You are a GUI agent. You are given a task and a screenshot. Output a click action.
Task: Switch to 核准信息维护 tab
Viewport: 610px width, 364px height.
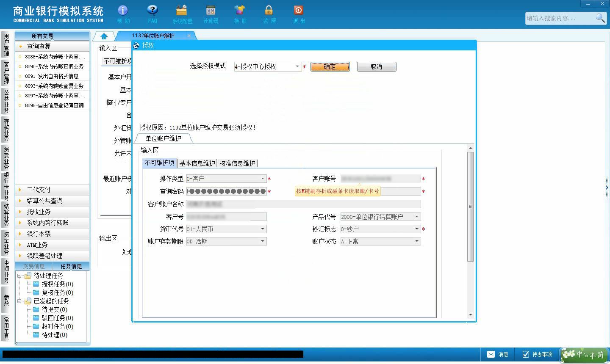(237, 163)
